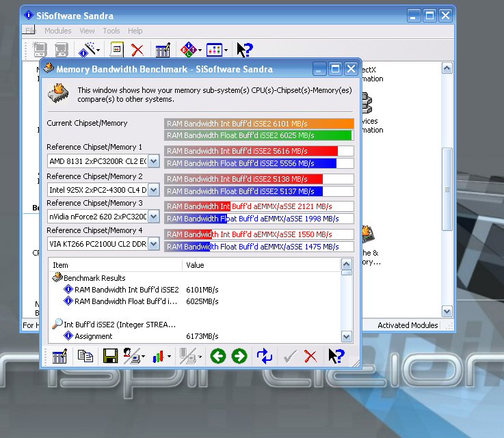Click the Int Buff'd aEMMX/aSSE 2121 MB/s bar
This screenshot has height=438, width=504.
coord(259,206)
